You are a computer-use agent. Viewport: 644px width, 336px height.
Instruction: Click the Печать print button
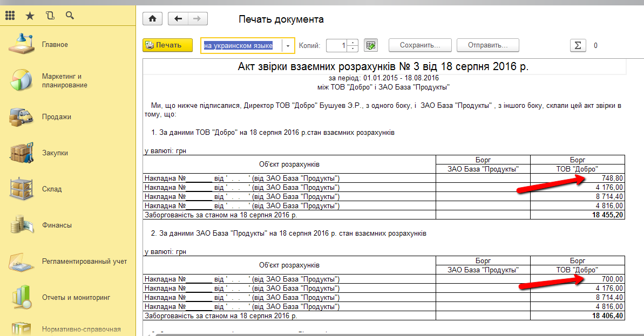point(167,45)
